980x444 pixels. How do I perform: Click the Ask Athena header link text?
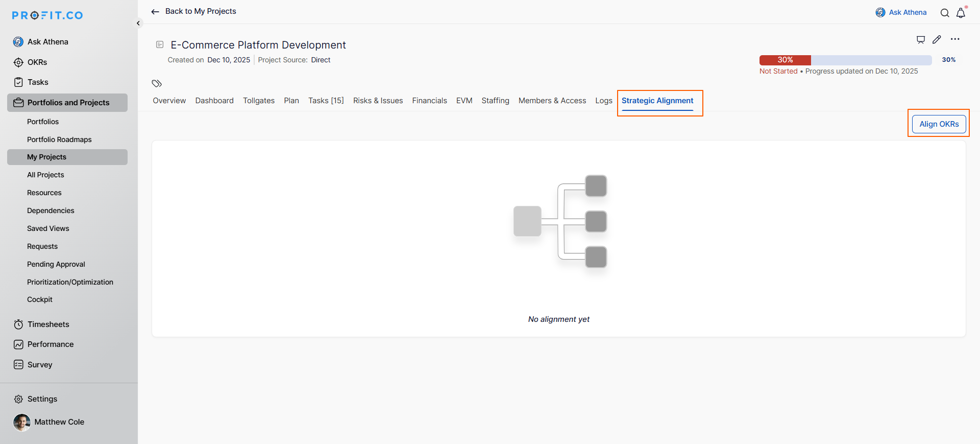click(908, 12)
